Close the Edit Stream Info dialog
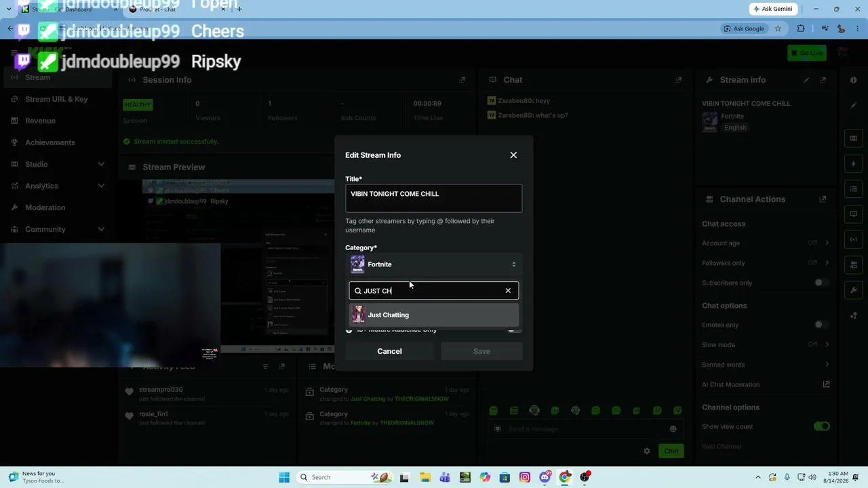The height and width of the screenshot is (488, 868). pos(513,155)
